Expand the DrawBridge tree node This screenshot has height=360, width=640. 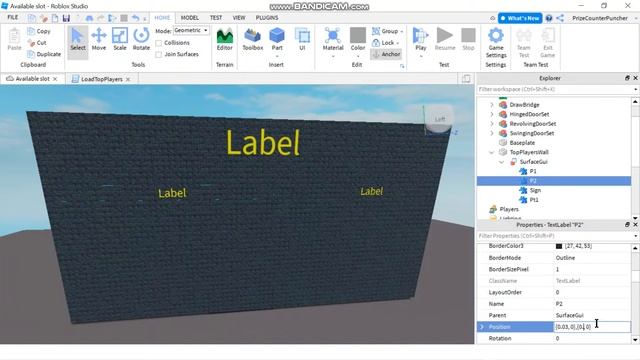click(x=492, y=105)
